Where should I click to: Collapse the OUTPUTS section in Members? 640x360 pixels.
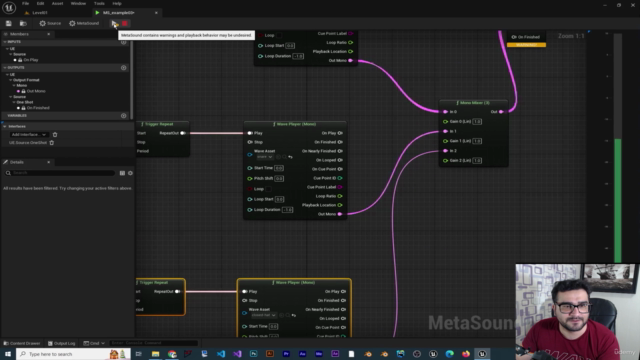(x=5, y=68)
